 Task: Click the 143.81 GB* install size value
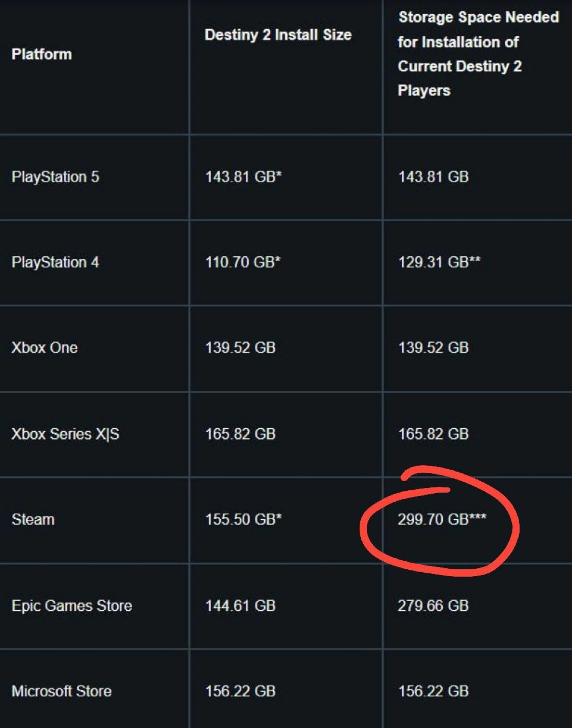click(x=243, y=177)
